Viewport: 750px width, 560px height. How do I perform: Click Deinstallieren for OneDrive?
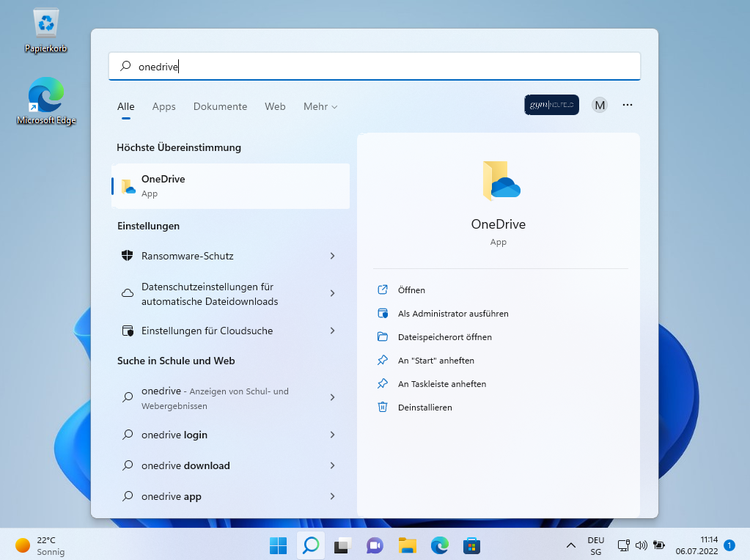(x=424, y=407)
